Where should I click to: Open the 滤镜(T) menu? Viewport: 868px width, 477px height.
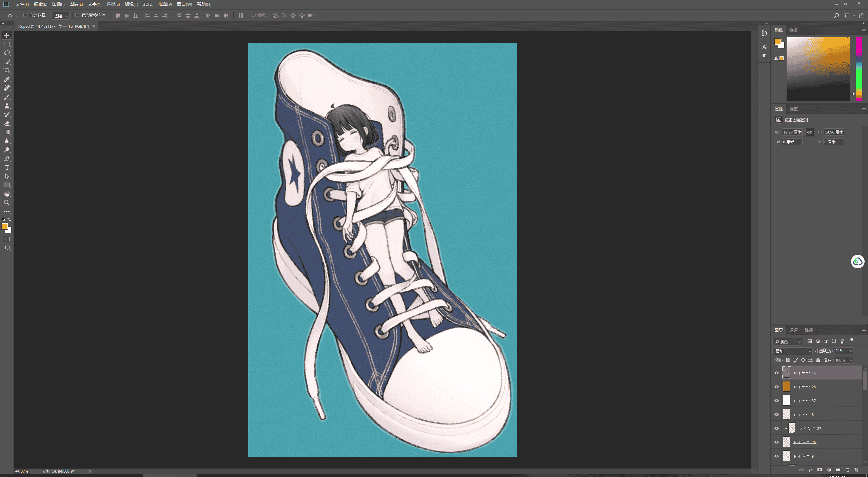pyautogui.click(x=131, y=4)
